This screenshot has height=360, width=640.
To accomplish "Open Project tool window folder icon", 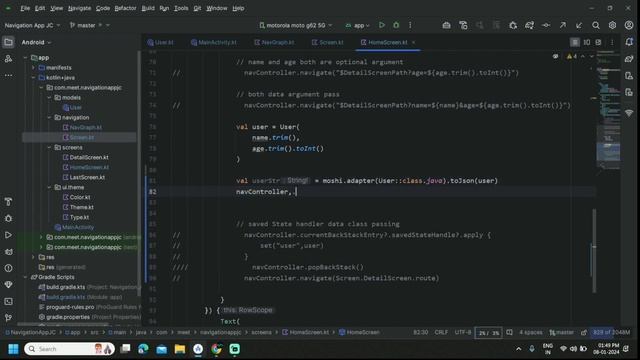I will (8, 42).
